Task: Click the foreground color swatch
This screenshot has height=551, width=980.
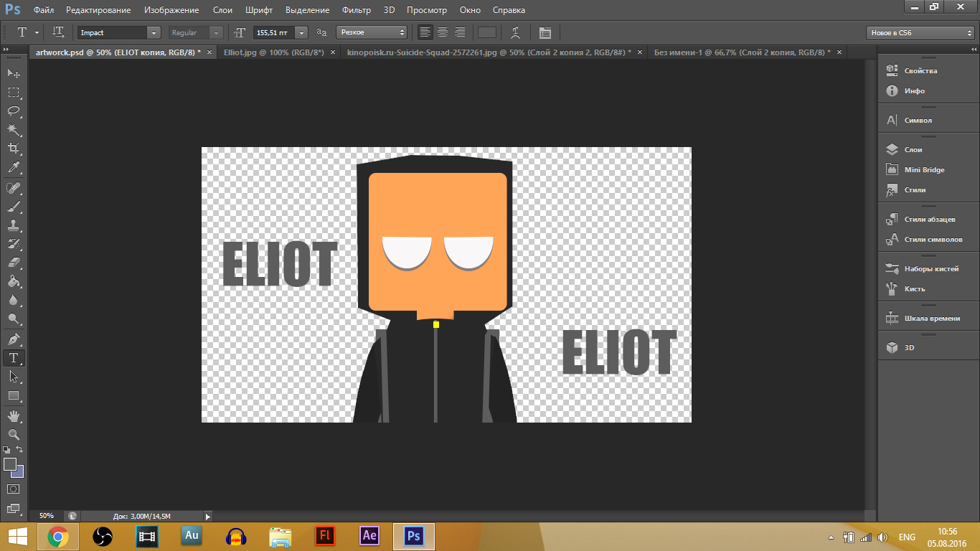Action: pyautogui.click(x=10, y=464)
